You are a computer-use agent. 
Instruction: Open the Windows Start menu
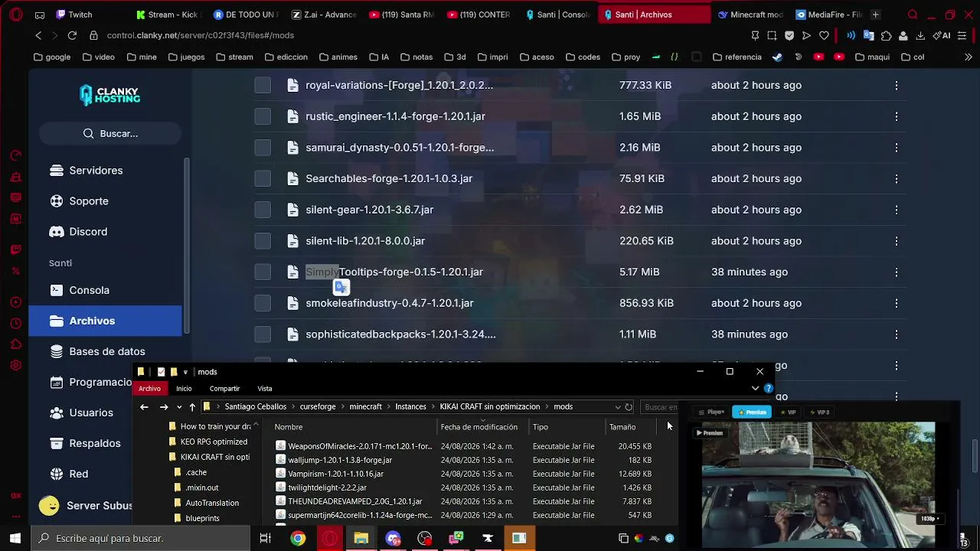coord(15,538)
